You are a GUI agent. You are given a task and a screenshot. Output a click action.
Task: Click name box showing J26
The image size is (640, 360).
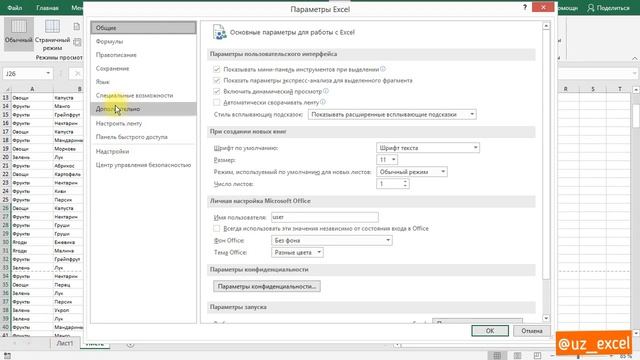pos(23,73)
